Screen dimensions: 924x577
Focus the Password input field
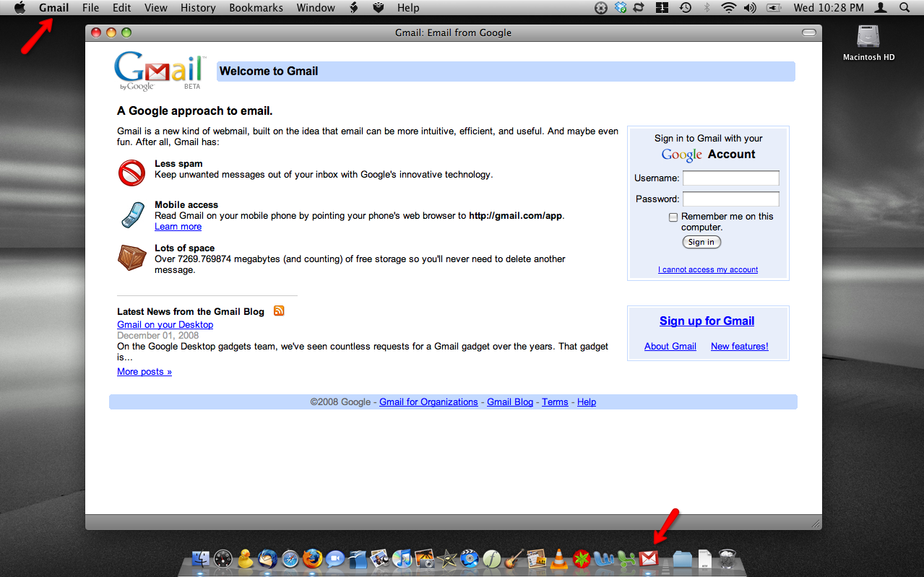tap(731, 199)
